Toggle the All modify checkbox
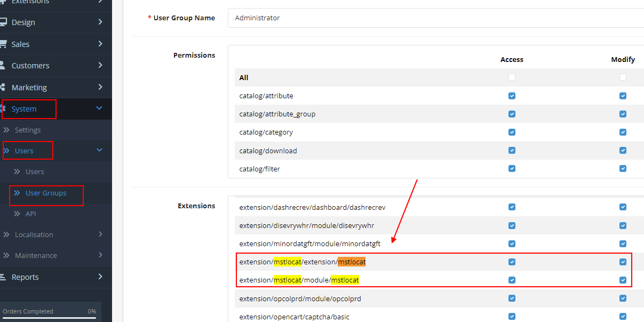644x322 pixels. [x=623, y=77]
